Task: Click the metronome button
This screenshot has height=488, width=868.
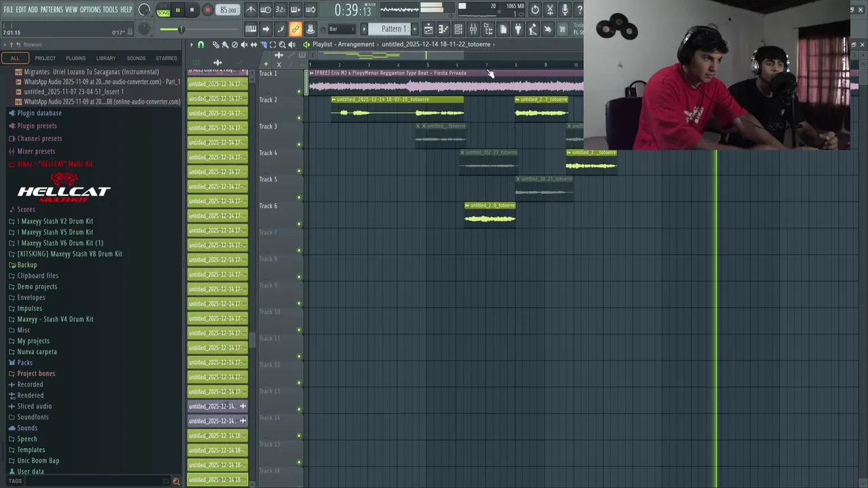Action: coord(251,9)
